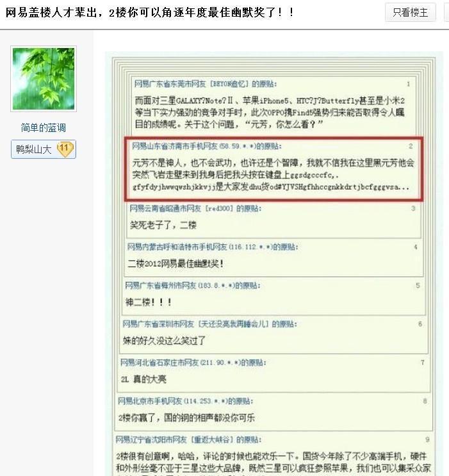Viewport: 449px width, 476px height.
Task: Click floor 1 text mentioning OPPO Find5
Action: click(x=270, y=112)
